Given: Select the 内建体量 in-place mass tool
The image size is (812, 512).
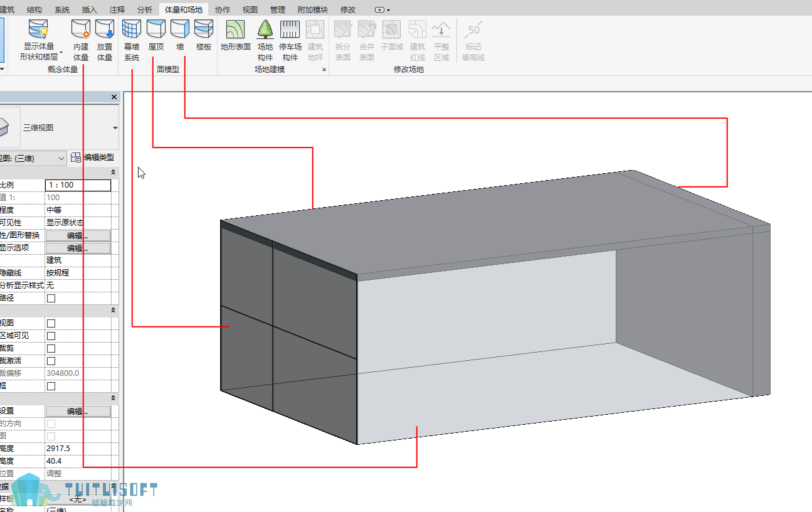Looking at the screenshot, I should click(x=81, y=40).
